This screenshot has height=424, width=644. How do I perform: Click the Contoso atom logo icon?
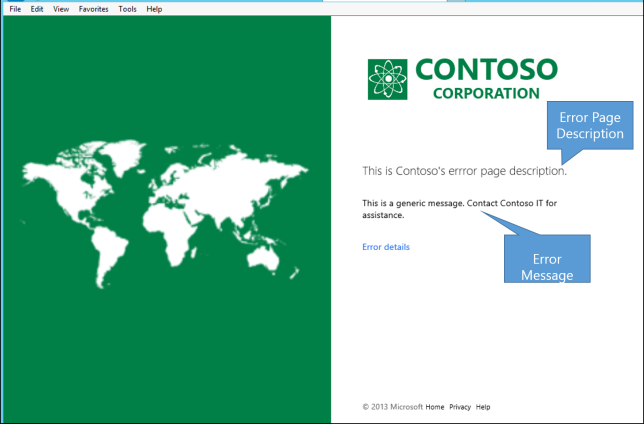[x=387, y=79]
